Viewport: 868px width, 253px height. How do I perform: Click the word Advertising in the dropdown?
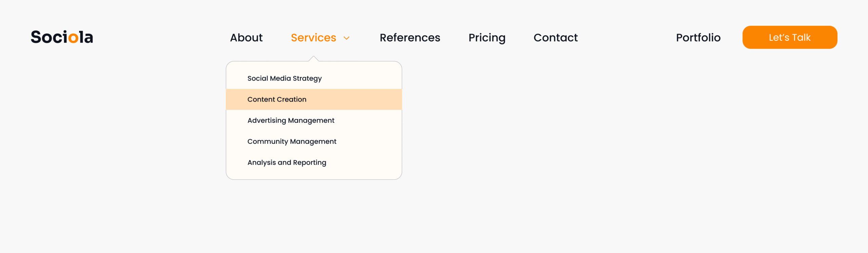click(267, 120)
